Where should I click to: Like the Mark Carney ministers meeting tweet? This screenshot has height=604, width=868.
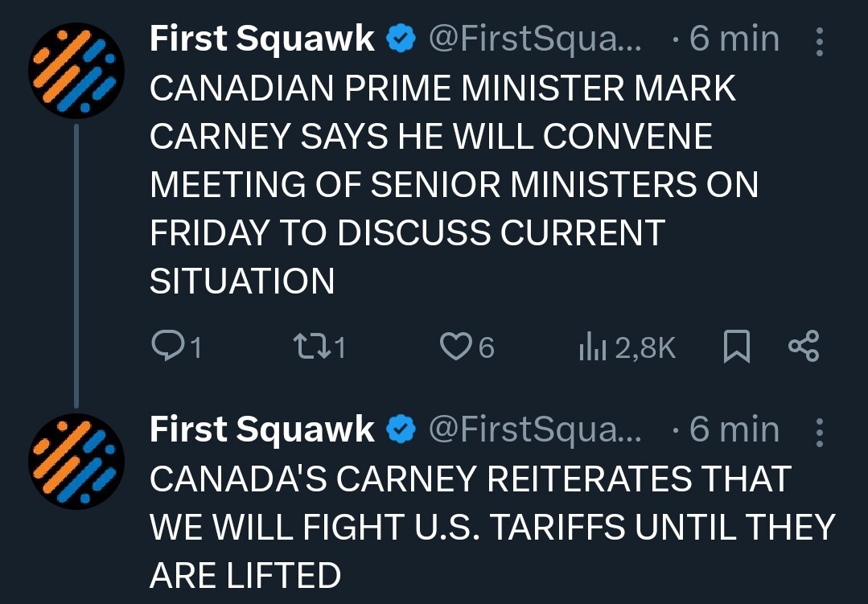pyautogui.click(x=455, y=346)
